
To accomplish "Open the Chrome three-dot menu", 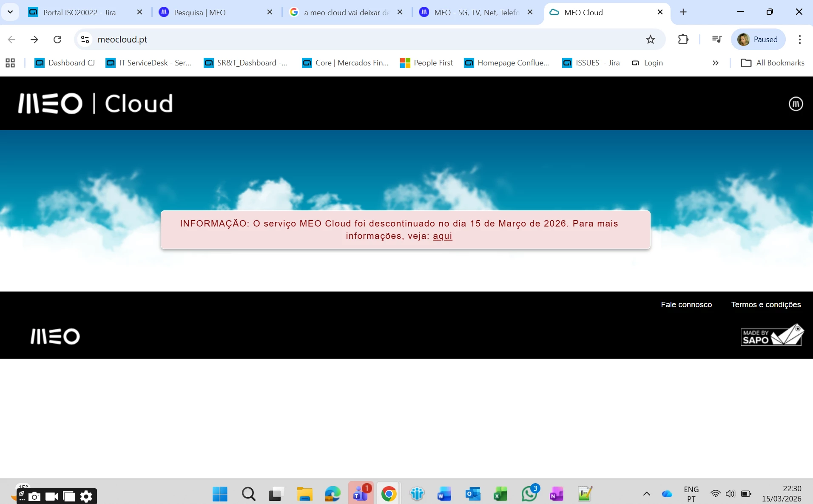I will [800, 40].
